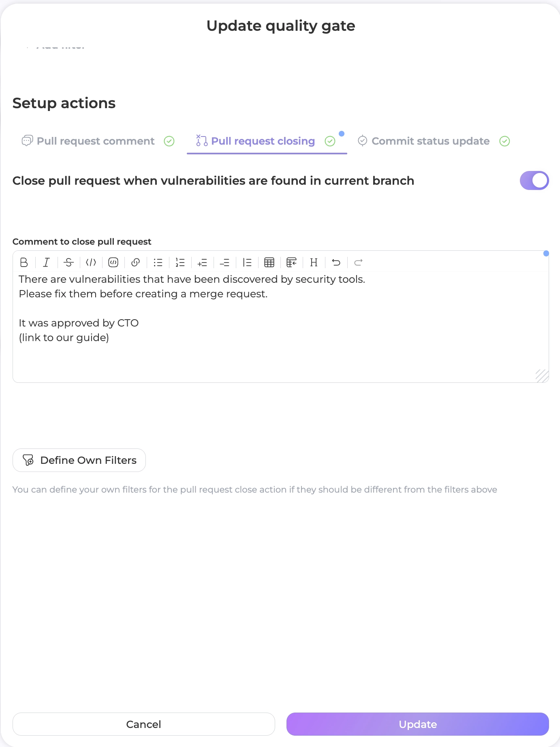Insert a code block
The height and width of the screenshot is (747, 560).
pyautogui.click(x=113, y=263)
